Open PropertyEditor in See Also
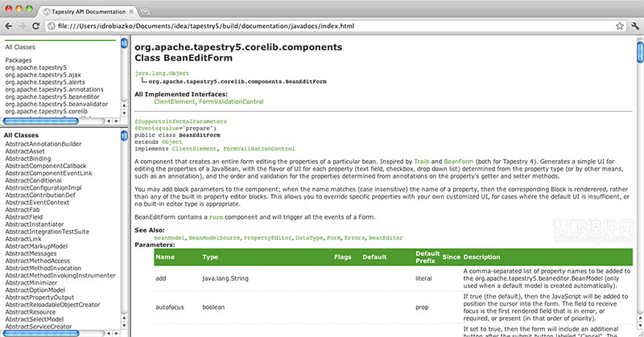 pyautogui.click(x=267, y=237)
